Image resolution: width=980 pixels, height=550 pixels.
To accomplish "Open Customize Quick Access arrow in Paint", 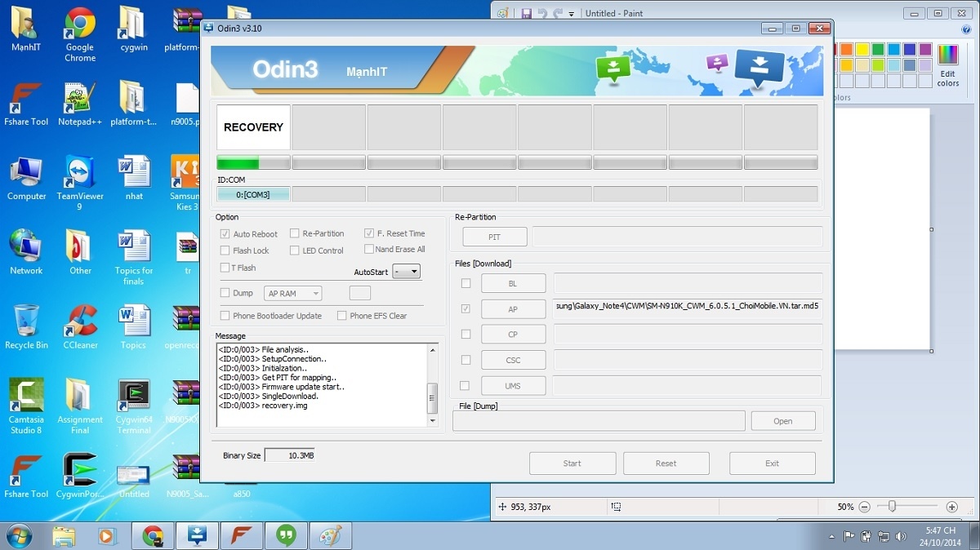I will coord(572,13).
